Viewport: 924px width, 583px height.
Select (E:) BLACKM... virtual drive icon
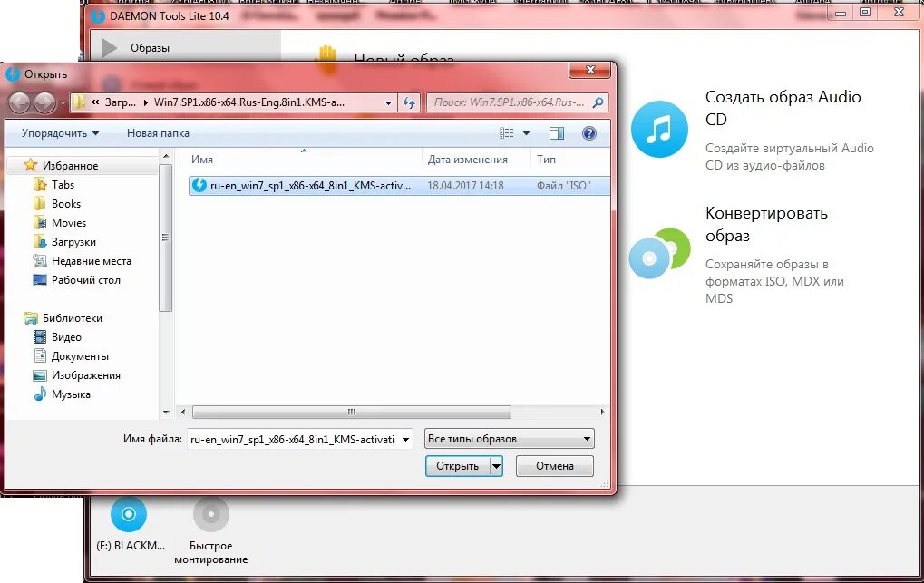tap(129, 514)
